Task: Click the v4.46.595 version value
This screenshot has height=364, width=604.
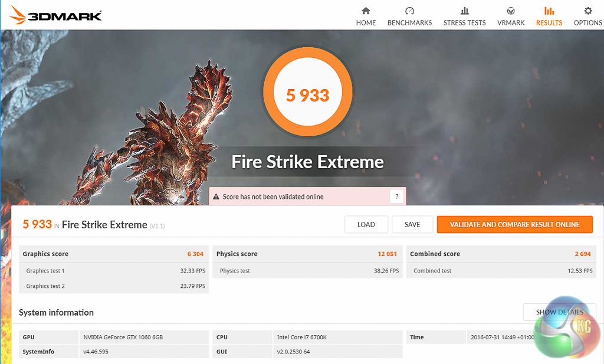Action: click(x=96, y=352)
